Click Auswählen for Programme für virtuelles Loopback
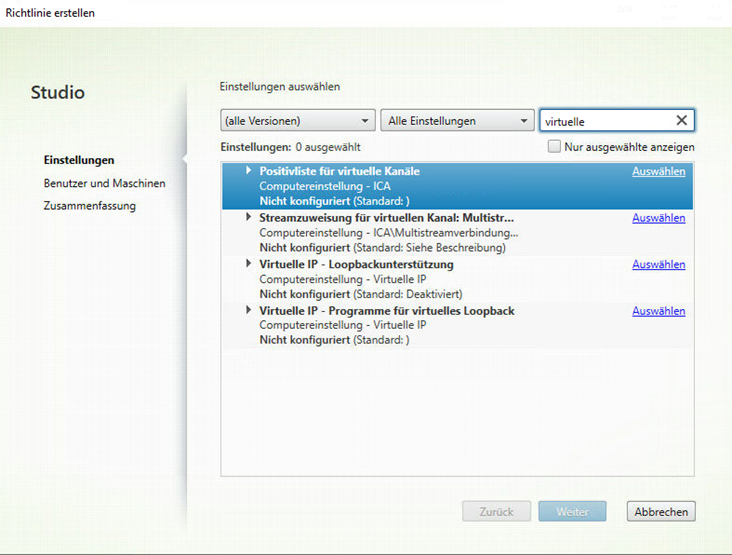732x555 pixels. (x=658, y=312)
